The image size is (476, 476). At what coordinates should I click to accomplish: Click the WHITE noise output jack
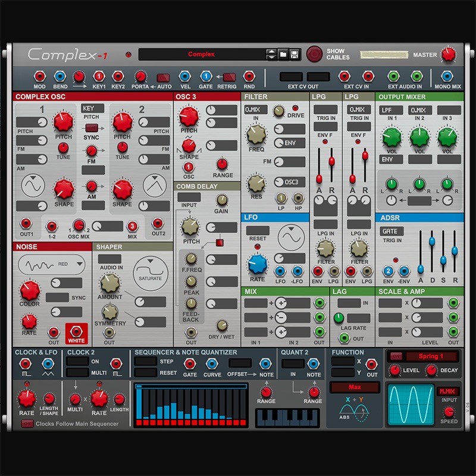coord(76,331)
